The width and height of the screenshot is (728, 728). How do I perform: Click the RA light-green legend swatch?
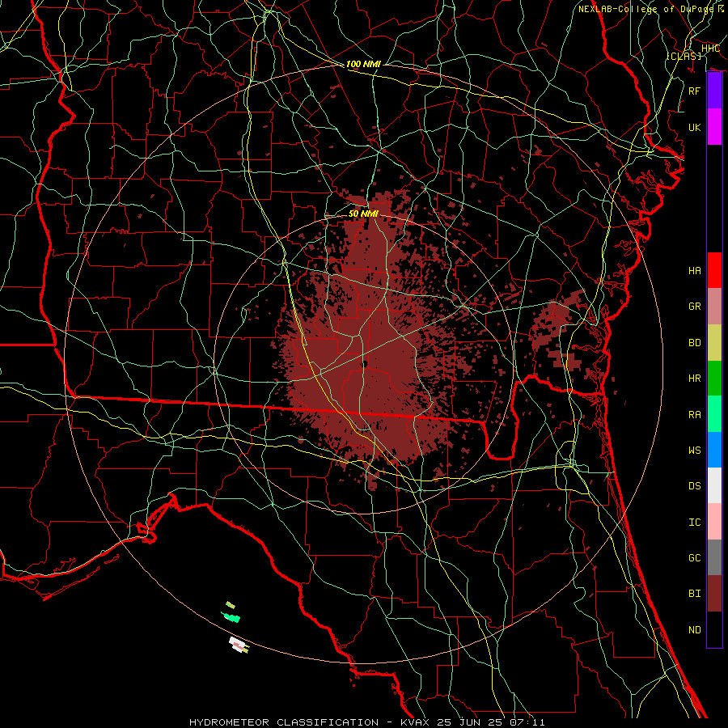click(714, 414)
